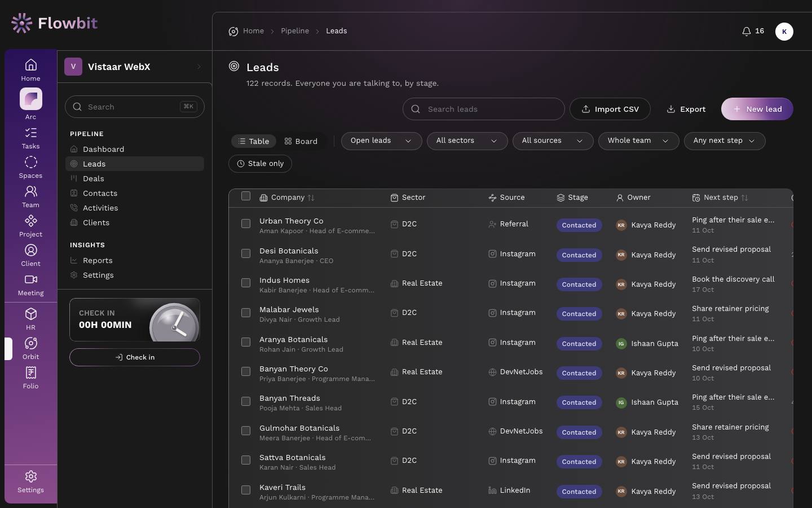Open Deals in the Pipeline menu
Viewport: 812px width, 508px height.
coord(134,178)
